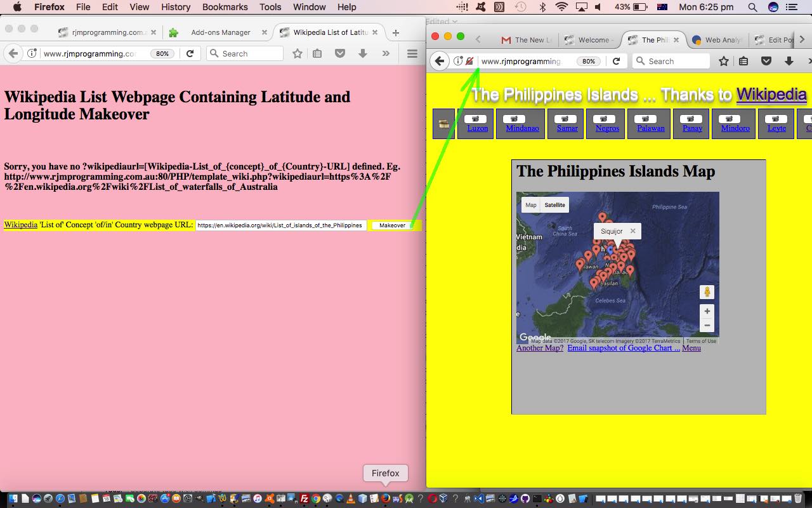Click the Wikipedia URL input field
Viewport: 812px width, 508px height.
(281, 225)
